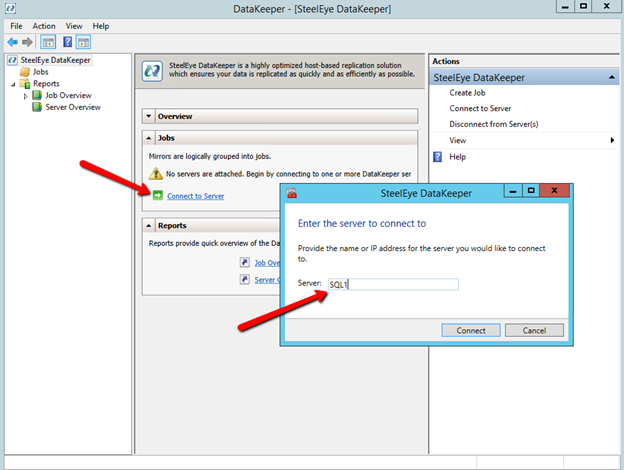
Task: Select Server Overview in the tree
Action: point(72,107)
